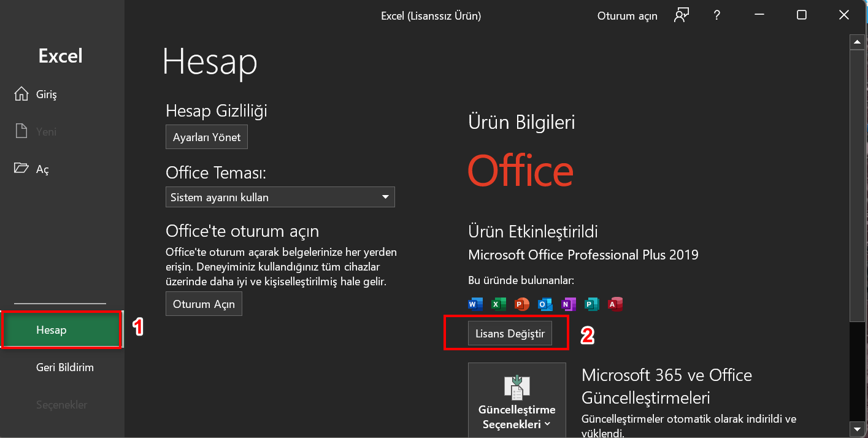The image size is (868, 438).
Task: Click the PowerPoint app icon
Action: click(x=522, y=304)
